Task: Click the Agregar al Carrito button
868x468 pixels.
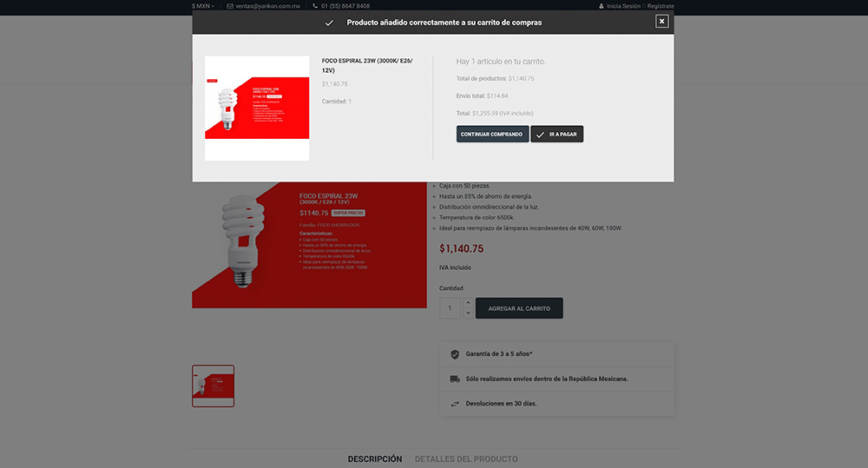Action: click(519, 308)
